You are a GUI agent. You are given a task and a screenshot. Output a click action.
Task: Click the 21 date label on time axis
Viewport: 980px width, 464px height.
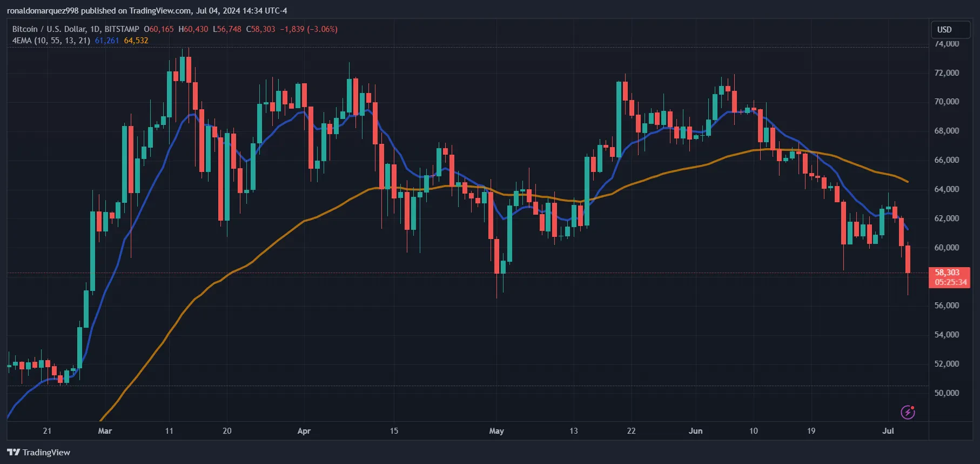click(x=47, y=431)
